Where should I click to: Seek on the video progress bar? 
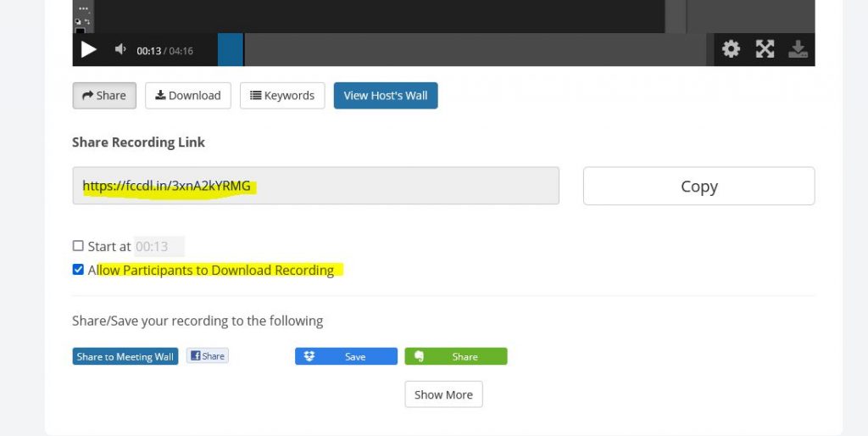tap(462, 49)
